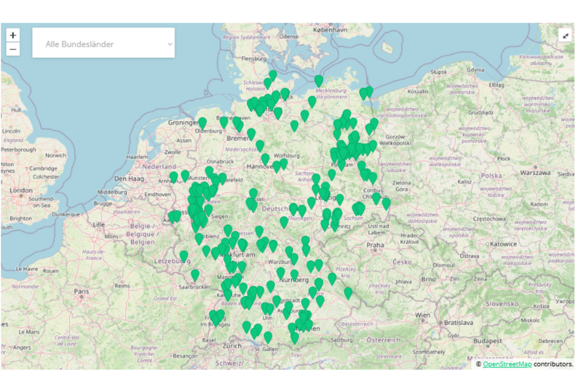This screenshot has width=576, height=392.
Task: Toggle fullscreen map view icon
Action: point(566,36)
